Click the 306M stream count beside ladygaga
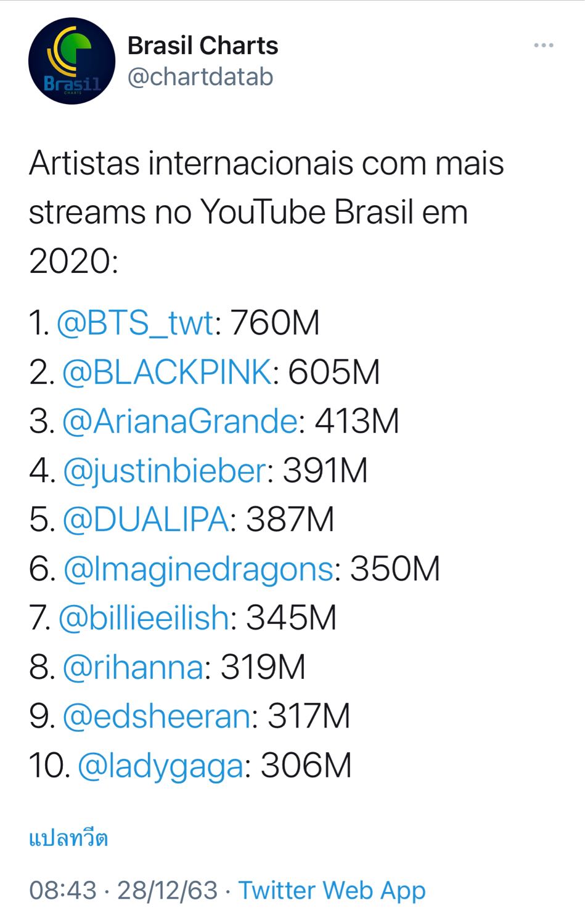Screen dimensions: 585x924 306,766
